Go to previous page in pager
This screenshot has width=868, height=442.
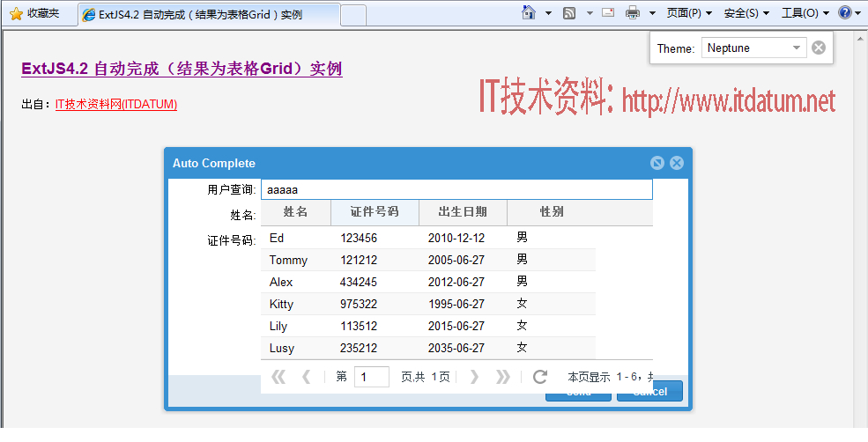pos(306,377)
